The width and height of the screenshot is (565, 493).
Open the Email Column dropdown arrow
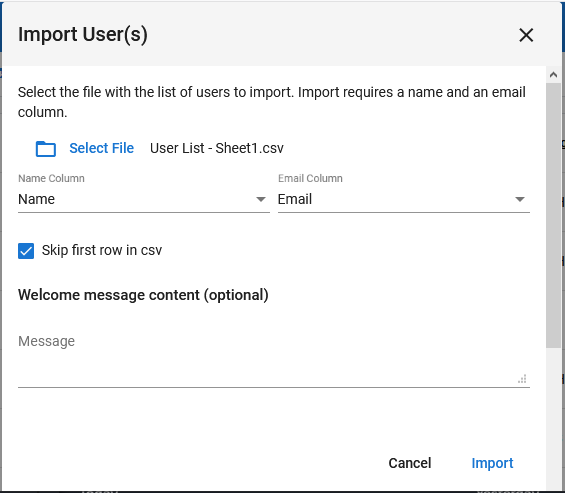520,199
